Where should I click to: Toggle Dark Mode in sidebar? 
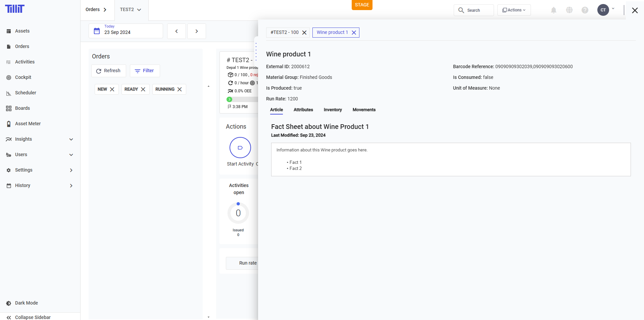tap(26, 303)
